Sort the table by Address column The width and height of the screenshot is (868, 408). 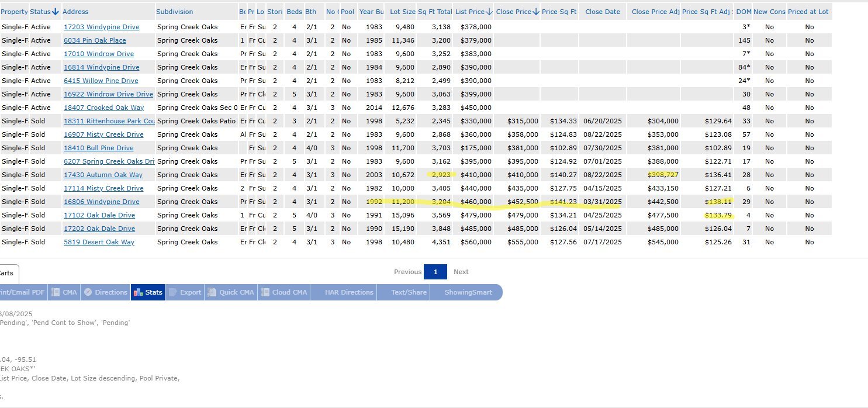coord(75,12)
